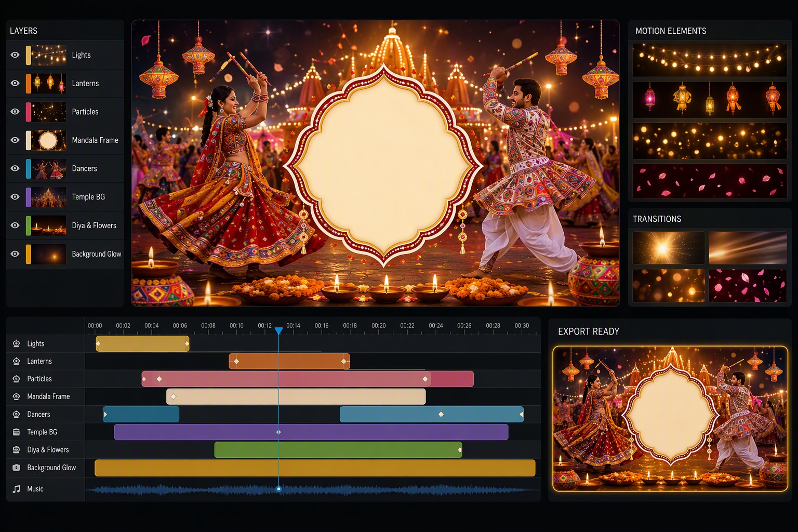The image size is (798, 532).
Task: Select Lights layer thumbnail
Action: (x=48, y=55)
